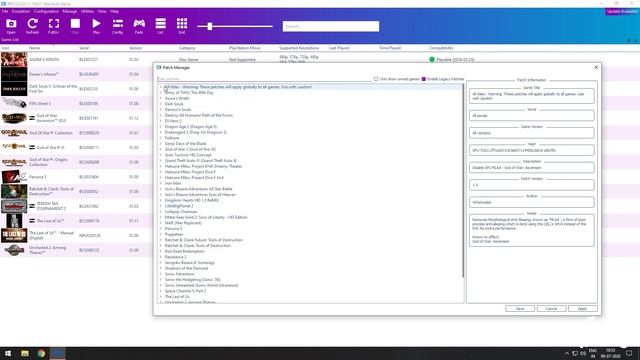The image size is (640, 360).
Task: Expand the All titles patch group
Action: coord(160,87)
